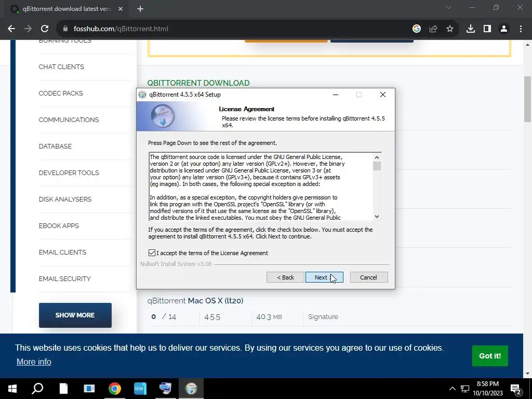
Task: Dismiss cookies with Got it! button
Action: (x=490, y=356)
